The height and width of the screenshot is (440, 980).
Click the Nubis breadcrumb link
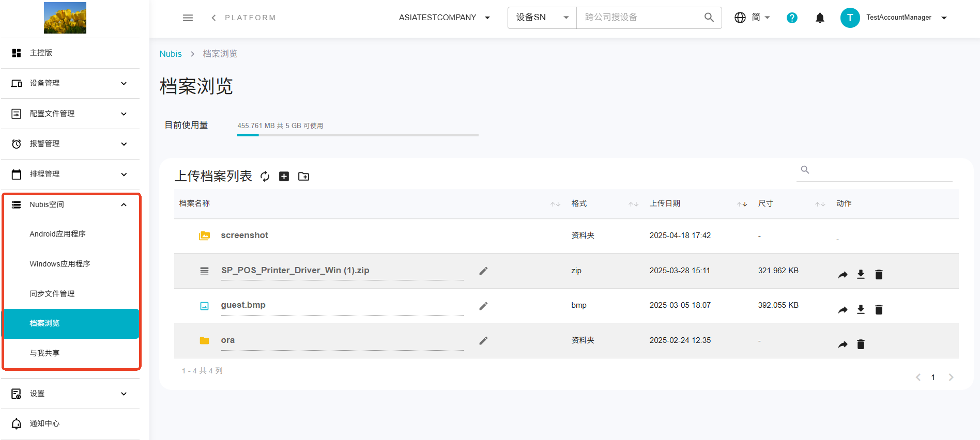pyautogui.click(x=171, y=54)
